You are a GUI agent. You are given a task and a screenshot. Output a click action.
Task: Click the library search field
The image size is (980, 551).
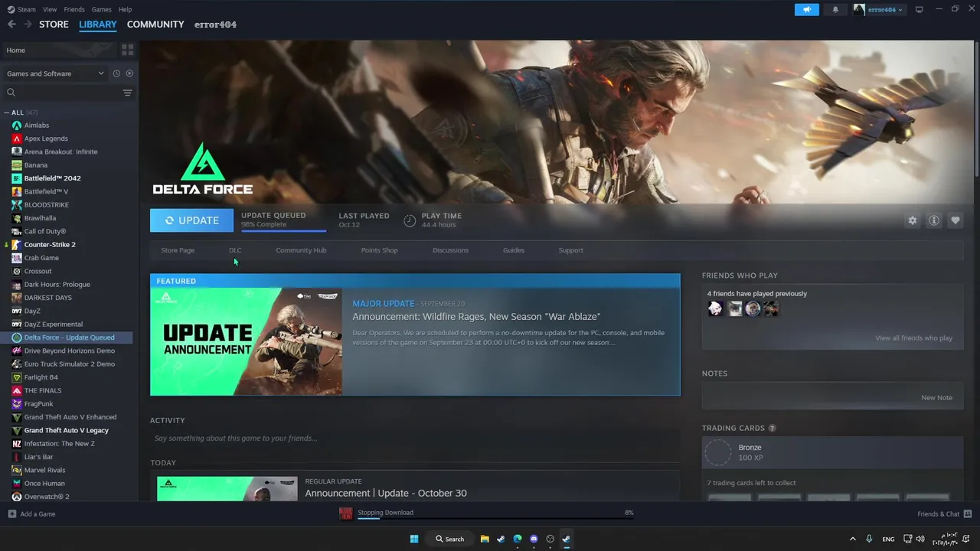[x=61, y=93]
